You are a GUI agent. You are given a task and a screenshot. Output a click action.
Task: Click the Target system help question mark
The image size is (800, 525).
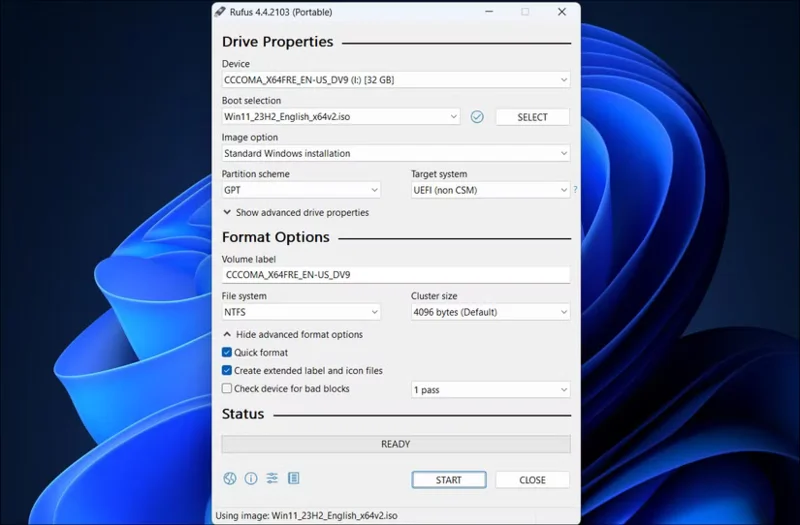[x=575, y=190]
